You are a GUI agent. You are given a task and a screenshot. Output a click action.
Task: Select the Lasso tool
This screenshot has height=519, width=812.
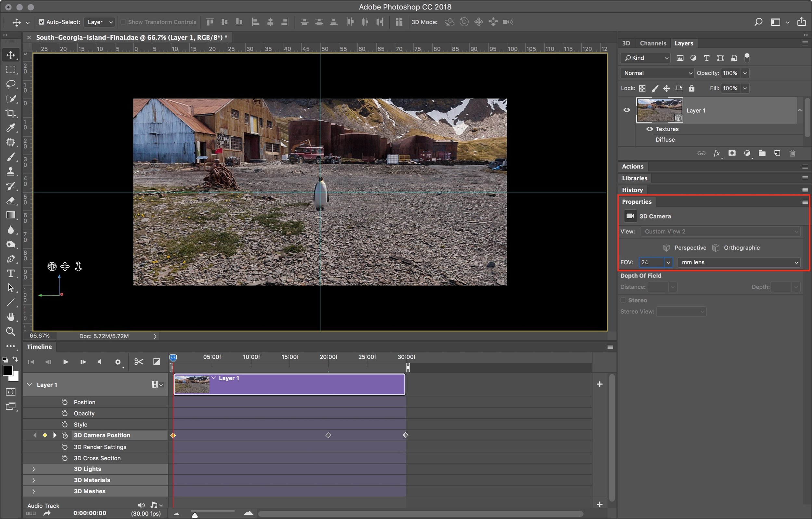tap(10, 84)
